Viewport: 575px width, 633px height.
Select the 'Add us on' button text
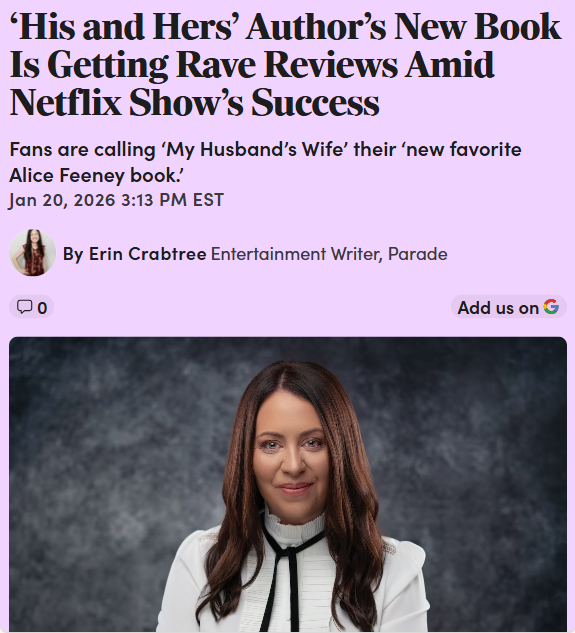click(498, 308)
